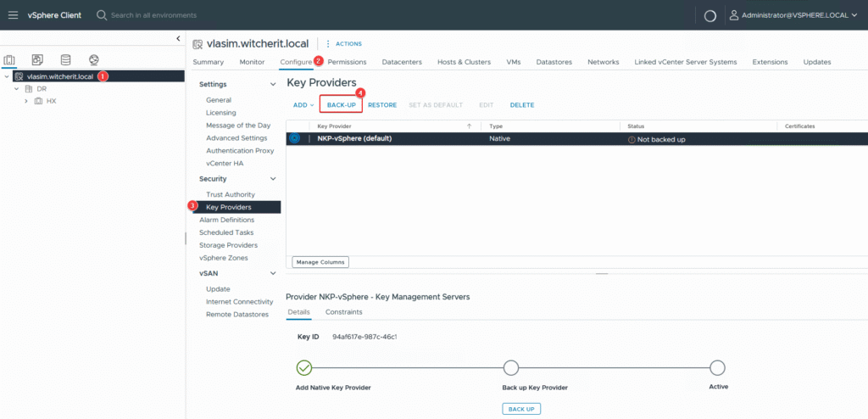868x419 pixels.
Task: Open Alarm Definitions
Action: point(227,220)
